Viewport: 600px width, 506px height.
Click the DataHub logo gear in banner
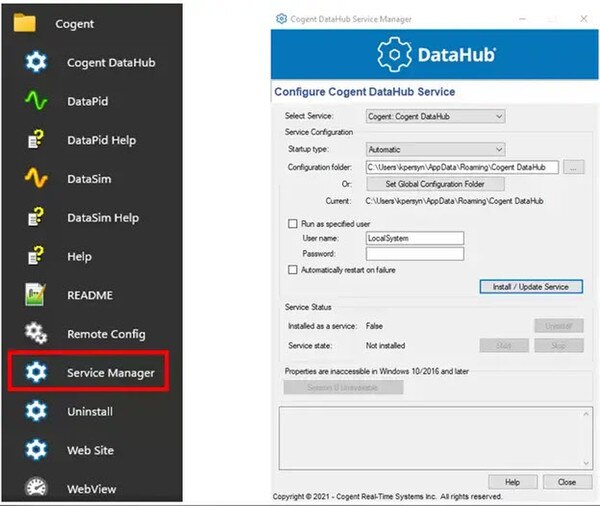click(395, 54)
